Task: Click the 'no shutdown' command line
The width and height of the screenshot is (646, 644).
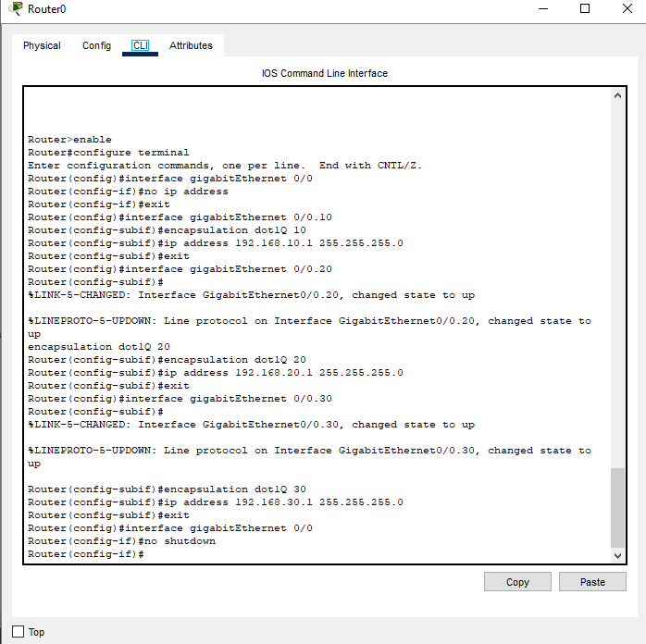Action: pos(121,541)
